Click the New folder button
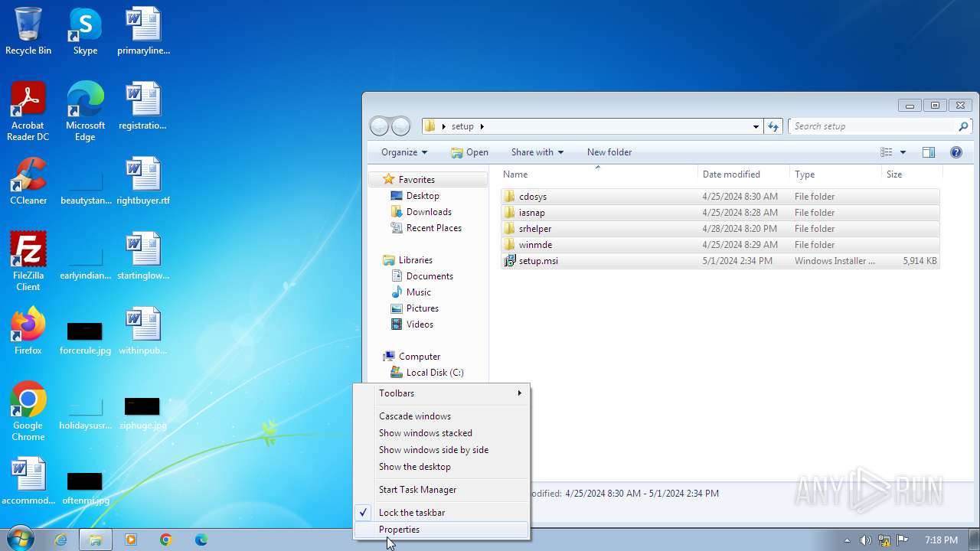The height and width of the screenshot is (551, 980). pyautogui.click(x=609, y=152)
